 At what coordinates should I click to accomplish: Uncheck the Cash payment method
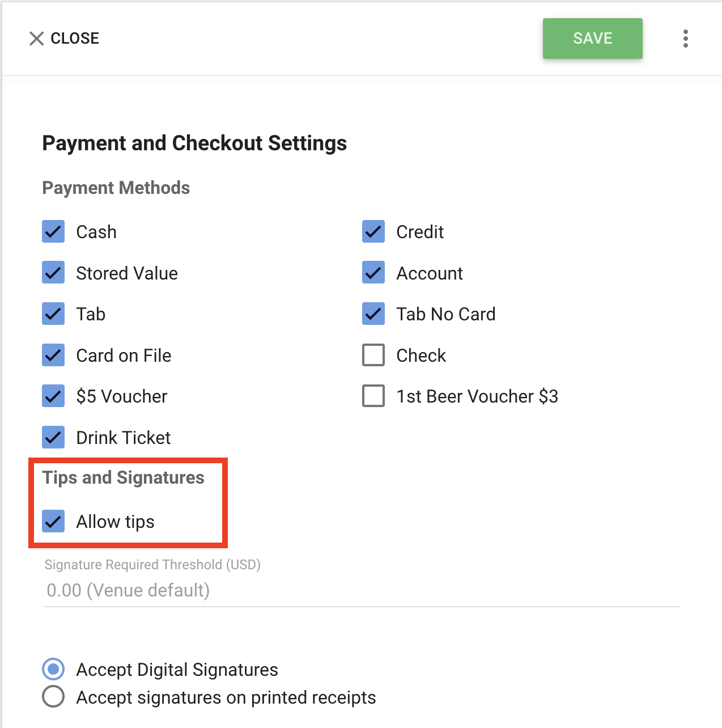click(53, 232)
